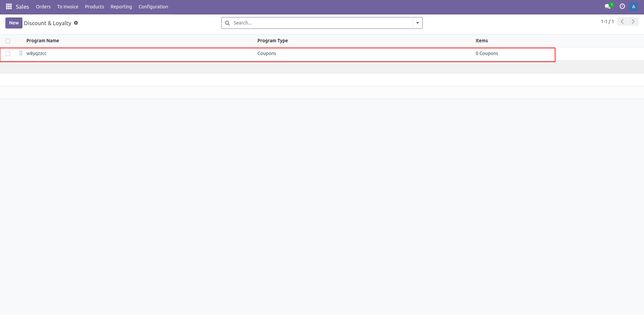Go to next page arrow
Screen dimensions: 644x315
(633, 21)
